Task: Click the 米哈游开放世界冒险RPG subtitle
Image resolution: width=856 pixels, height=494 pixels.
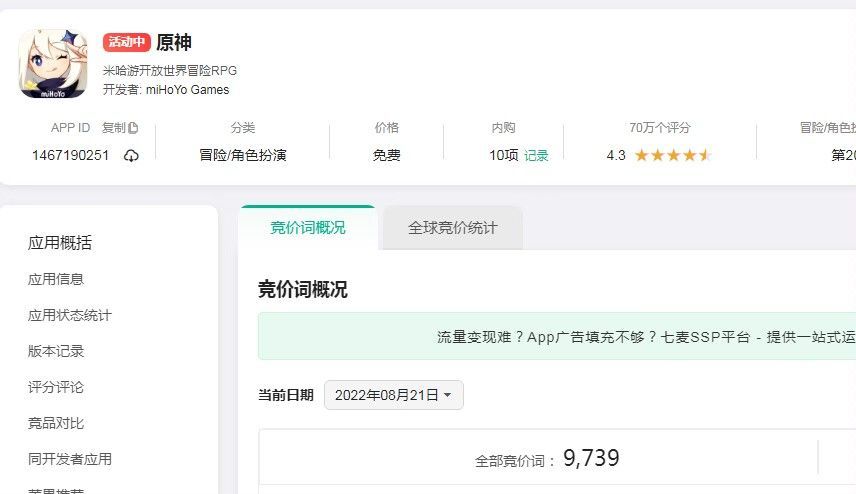Action: 170,70
